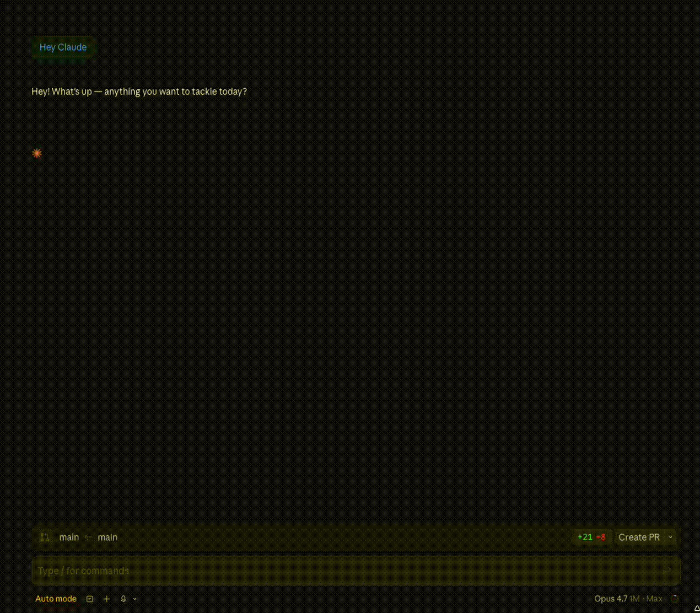700x613 pixels.
Task: Open the small chevron beside microphone
Action: coord(134,599)
